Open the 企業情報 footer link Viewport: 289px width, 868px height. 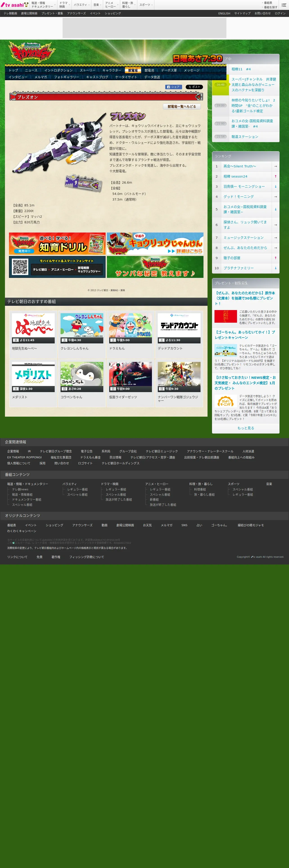[x=13, y=451]
